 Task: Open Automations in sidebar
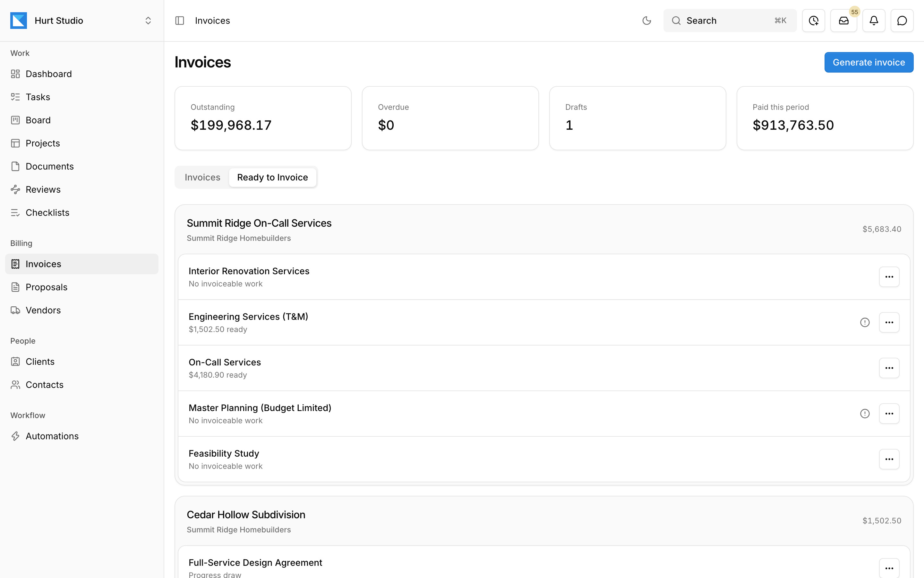pyautogui.click(x=82, y=436)
